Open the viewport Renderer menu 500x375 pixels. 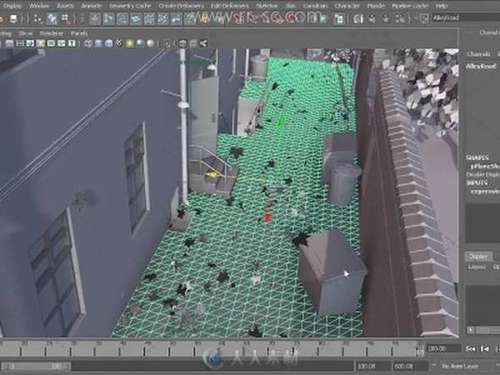[x=51, y=33]
